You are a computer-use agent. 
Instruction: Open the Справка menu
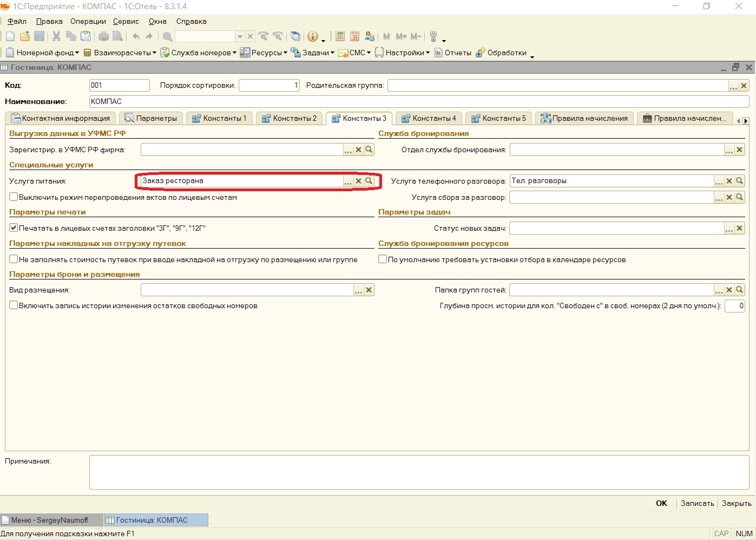coord(192,21)
